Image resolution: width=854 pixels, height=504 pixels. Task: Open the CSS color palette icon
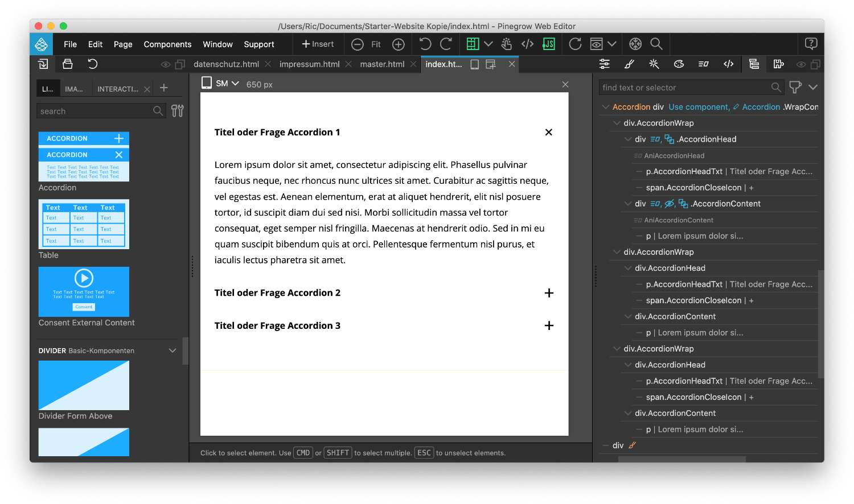pos(679,64)
